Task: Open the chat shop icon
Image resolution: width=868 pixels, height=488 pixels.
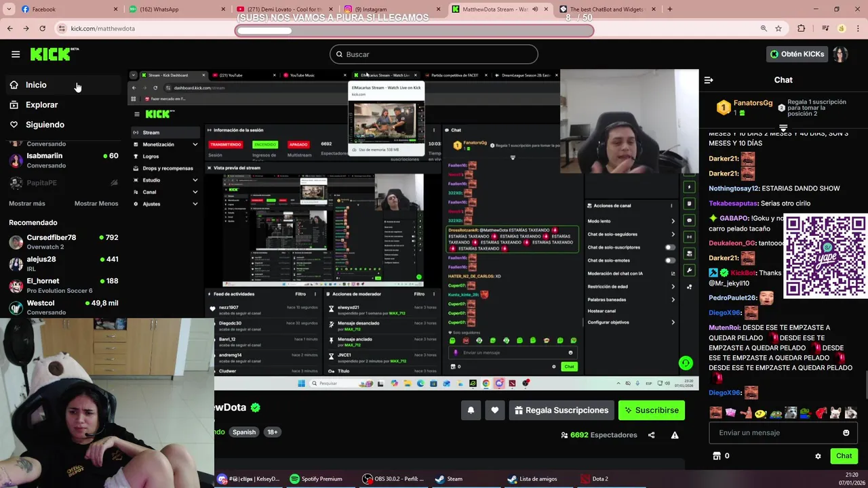Action: [717, 456]
